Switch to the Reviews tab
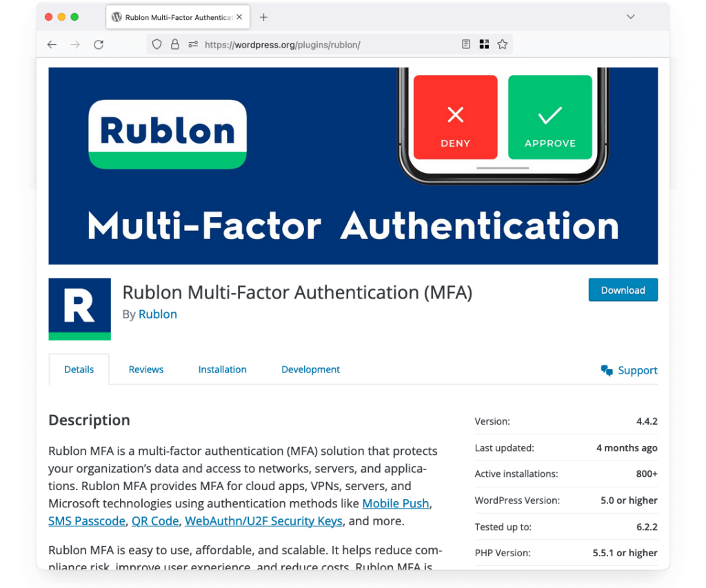Screen dimensions: 706x588 point(146,369)
